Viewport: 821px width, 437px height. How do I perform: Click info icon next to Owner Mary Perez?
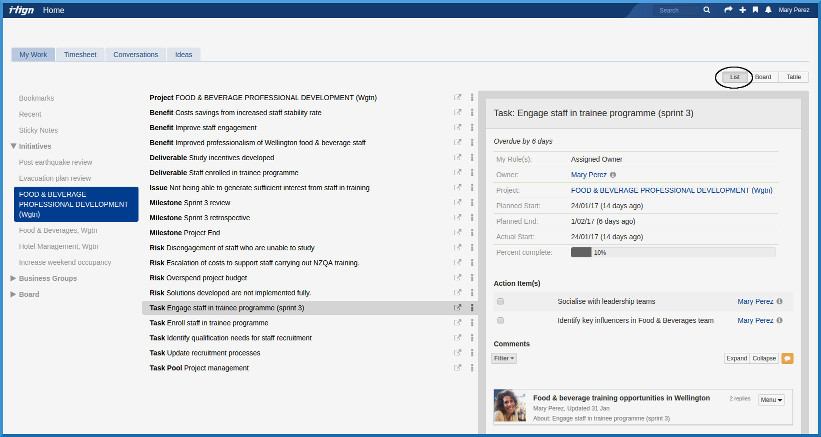613,174
